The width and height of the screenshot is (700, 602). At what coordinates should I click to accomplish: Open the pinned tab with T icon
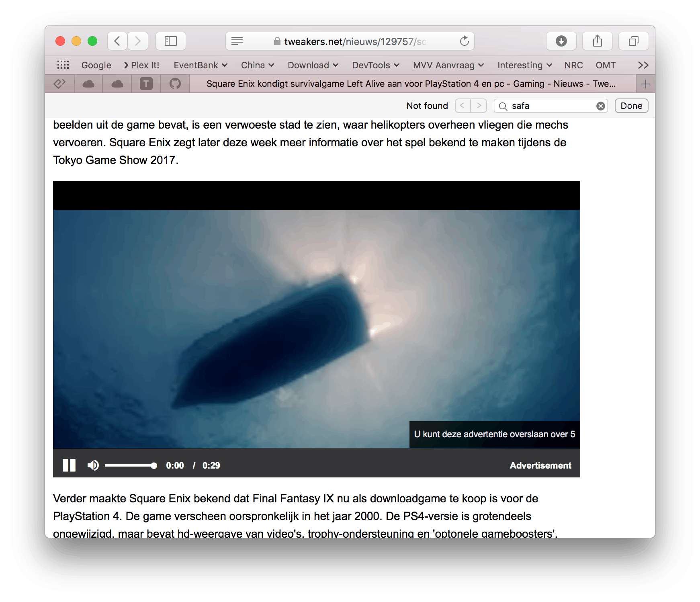click(146, 84)
